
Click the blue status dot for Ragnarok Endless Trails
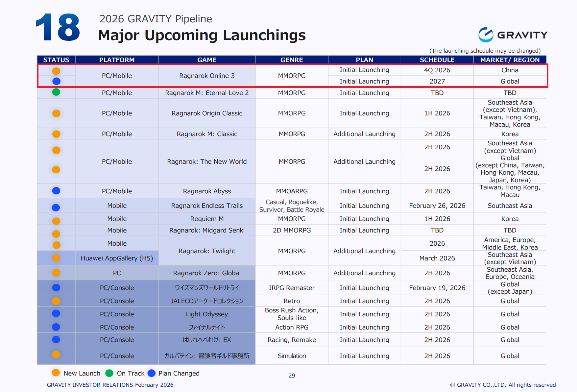tap(56, 208)
